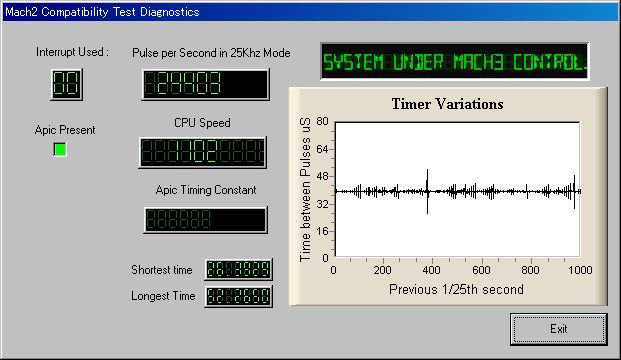Click the Pulse per Second readout
The width and height of the screenshot is (621, 360).
click(x=205, y=84)
